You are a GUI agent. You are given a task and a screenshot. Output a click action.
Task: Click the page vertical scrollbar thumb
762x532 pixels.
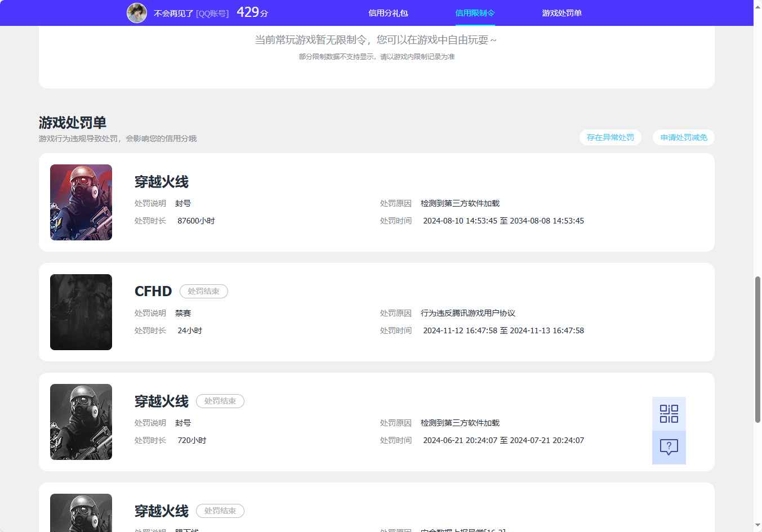pos(757,349)
